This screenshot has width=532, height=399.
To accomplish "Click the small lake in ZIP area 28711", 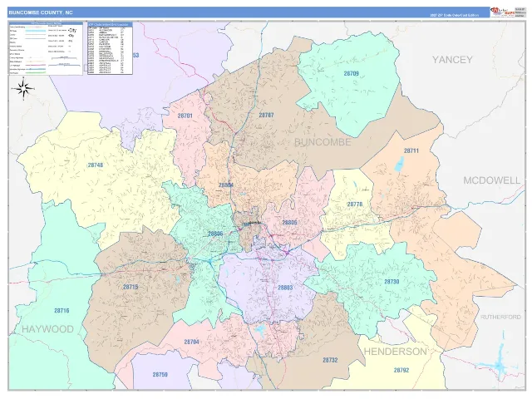I will tap(400, 165).
